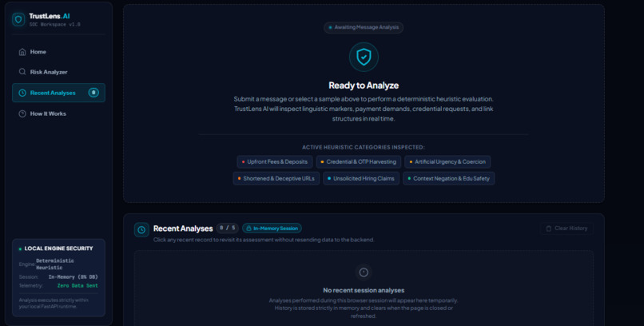
Task: Click the No recent session analyses text
Action: 364,290
